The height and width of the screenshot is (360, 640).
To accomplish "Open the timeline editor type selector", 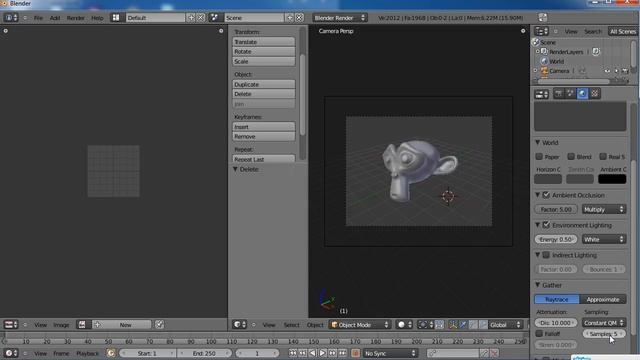I will 11,353.
